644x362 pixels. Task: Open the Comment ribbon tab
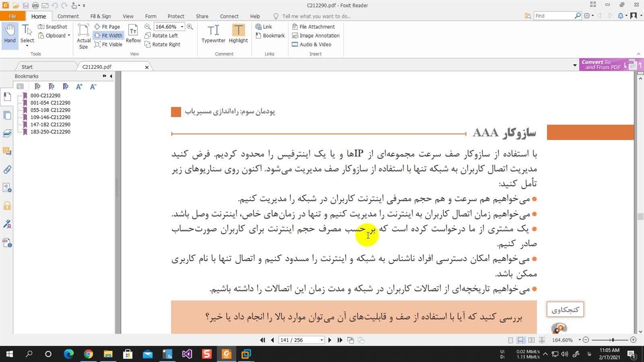point(68,16)
